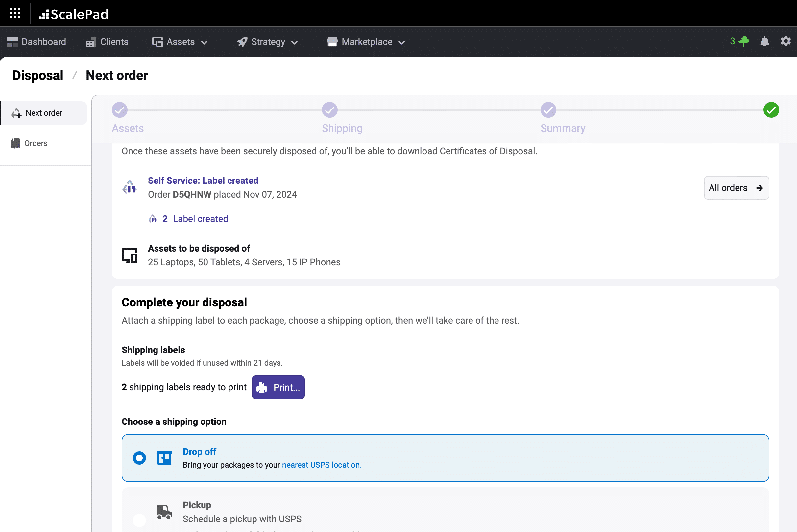Click the green completed step checkmark
Image resolution: width=797 pixels, height=532 pixels.
tap(771, 110)
